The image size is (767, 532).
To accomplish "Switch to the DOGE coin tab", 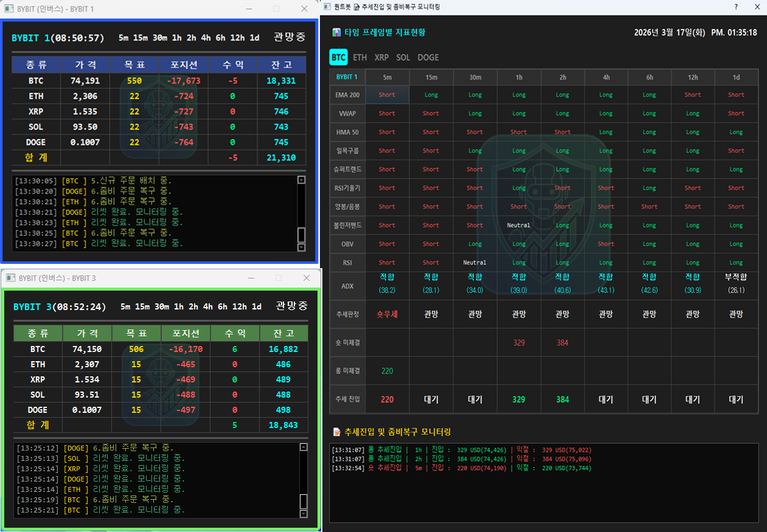I will pos(428,57).
